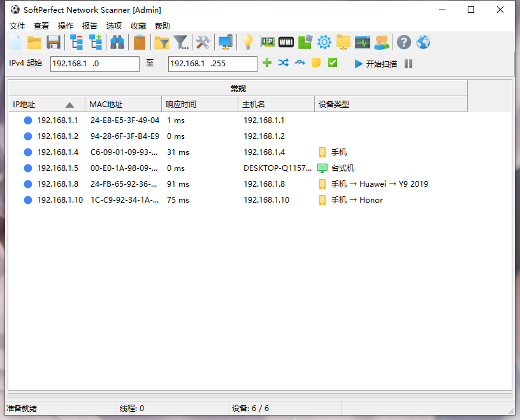Click the IPv4 start address field
The width and height of the screenshot is (520, 420).
tap(95, 64)
